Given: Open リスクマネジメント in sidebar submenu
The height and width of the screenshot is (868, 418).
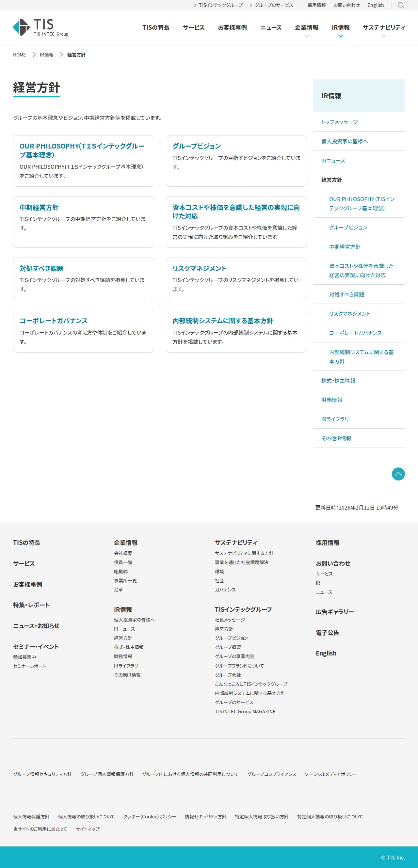Looking at the screenshot, I should (x=359, y=313).
